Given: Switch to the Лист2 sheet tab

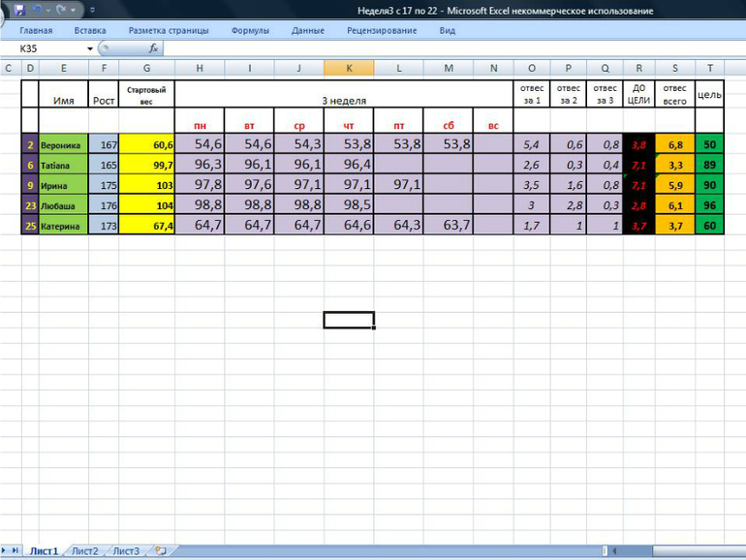Looking at the screenshot, I should coord(84,551).
